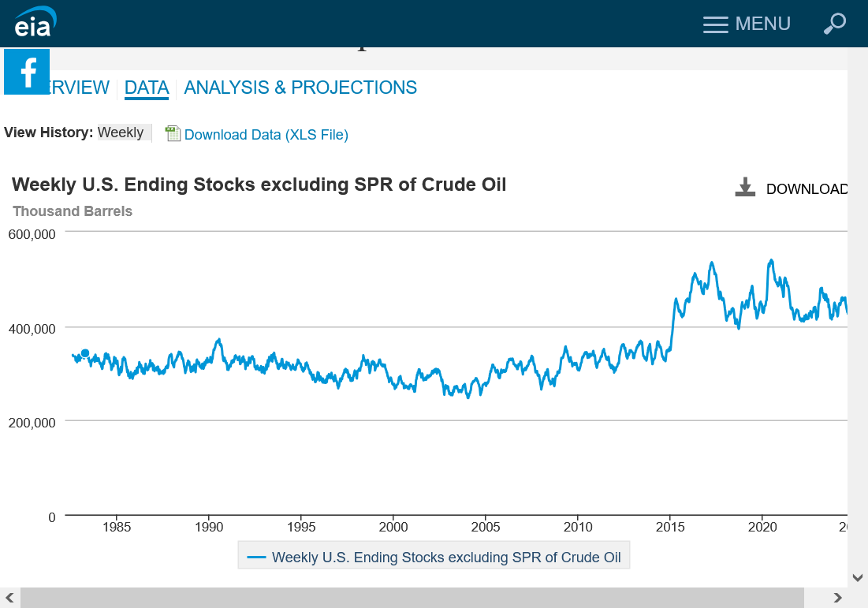Click the horizontal scrollbar thumb

412,598
